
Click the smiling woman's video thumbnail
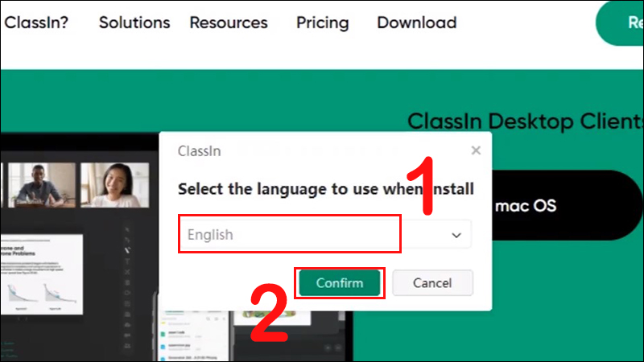pyautogui.click(x=115, y=185)
